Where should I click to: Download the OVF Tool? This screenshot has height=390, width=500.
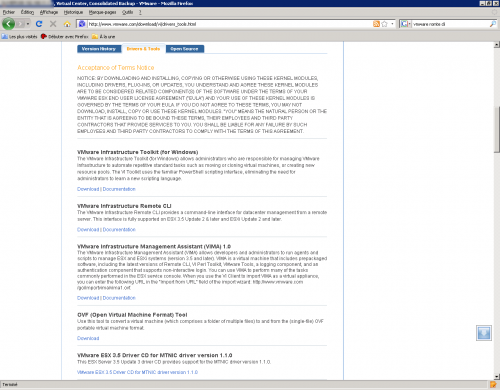tap(88, 338)
